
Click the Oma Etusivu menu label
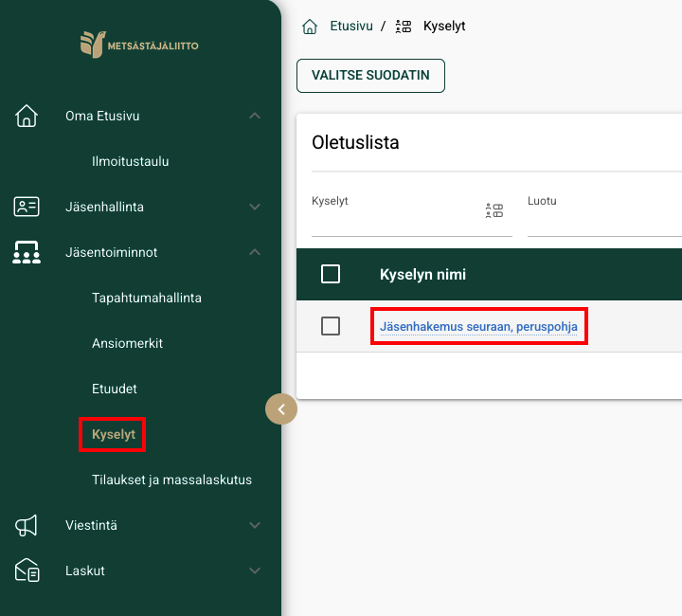point(102,116)
